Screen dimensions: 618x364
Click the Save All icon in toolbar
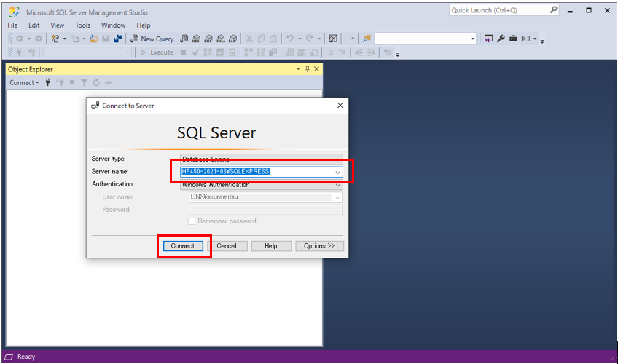pyautogui.click(x=117, y=39)
